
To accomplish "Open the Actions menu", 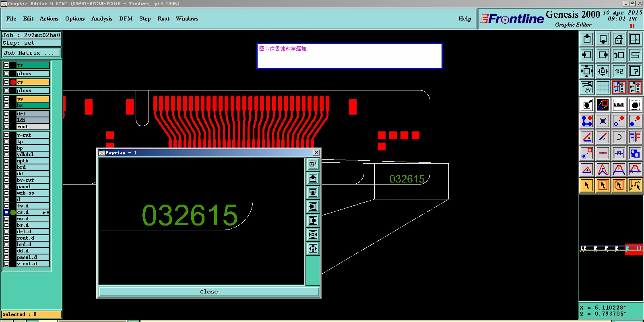I will 49,18.
